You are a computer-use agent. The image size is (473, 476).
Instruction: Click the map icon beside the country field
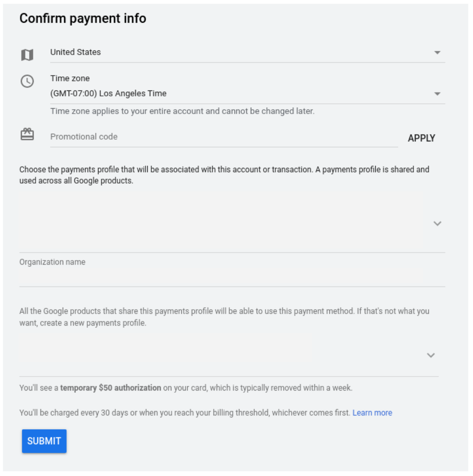pos(27,55)
